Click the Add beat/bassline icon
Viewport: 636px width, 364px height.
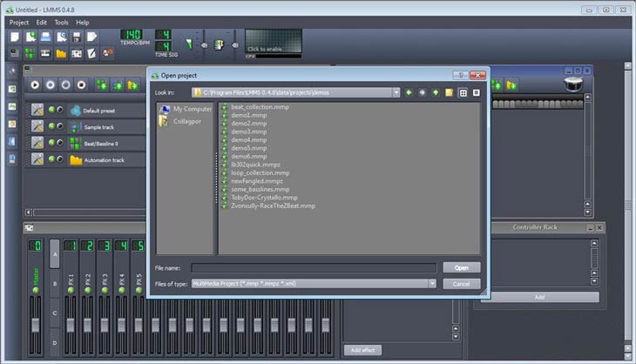click(x=99, y=84)
